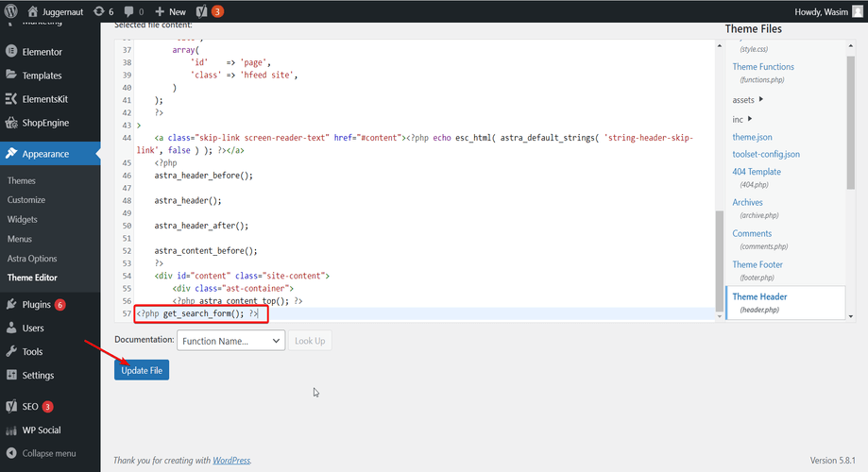Open the Appearance menu

coord(50,153)
